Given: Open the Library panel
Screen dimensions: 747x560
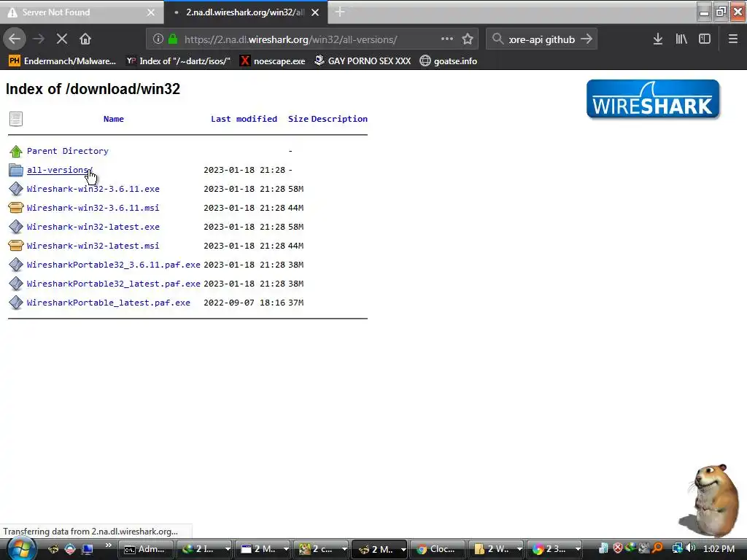Looking at the screenshot, I should point(681,39).
